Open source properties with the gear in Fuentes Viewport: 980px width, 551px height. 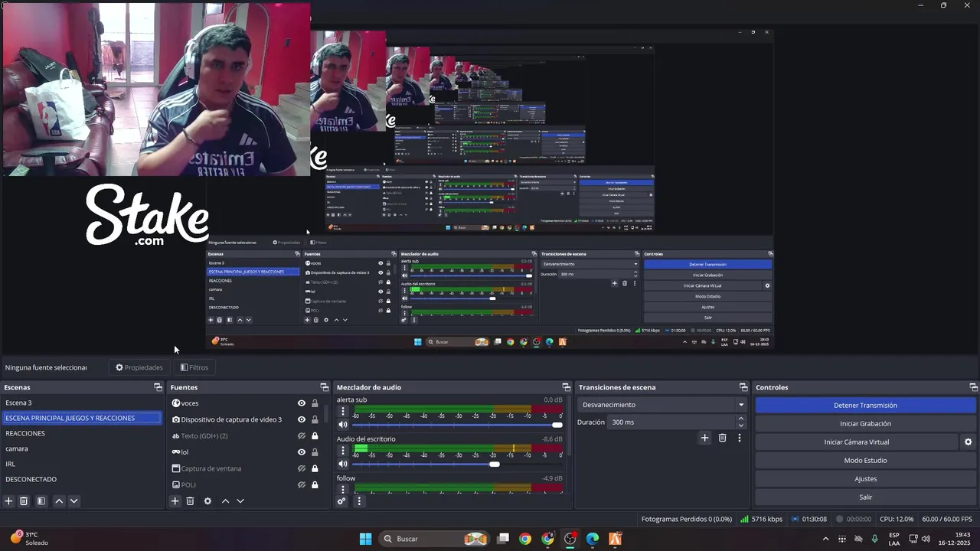tap(207, 501)
